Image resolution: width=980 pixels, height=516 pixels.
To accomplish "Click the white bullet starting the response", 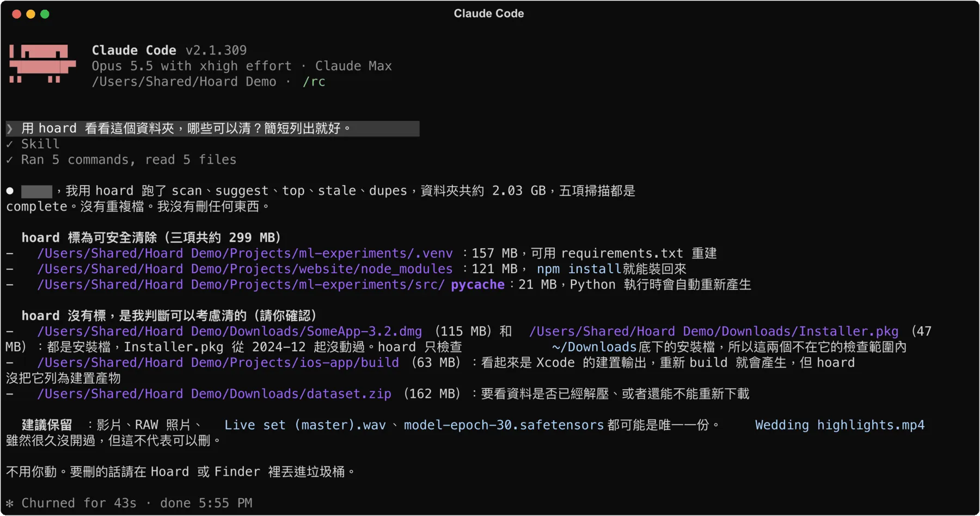I will pos(10,191).
